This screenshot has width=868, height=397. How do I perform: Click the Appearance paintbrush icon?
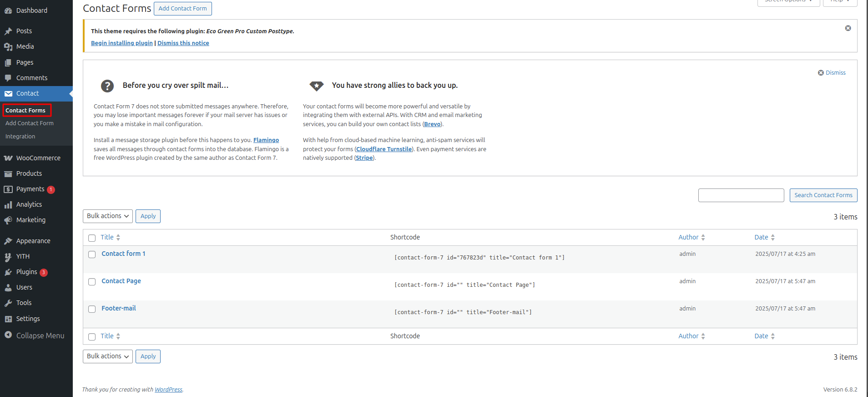coord(8,241)
